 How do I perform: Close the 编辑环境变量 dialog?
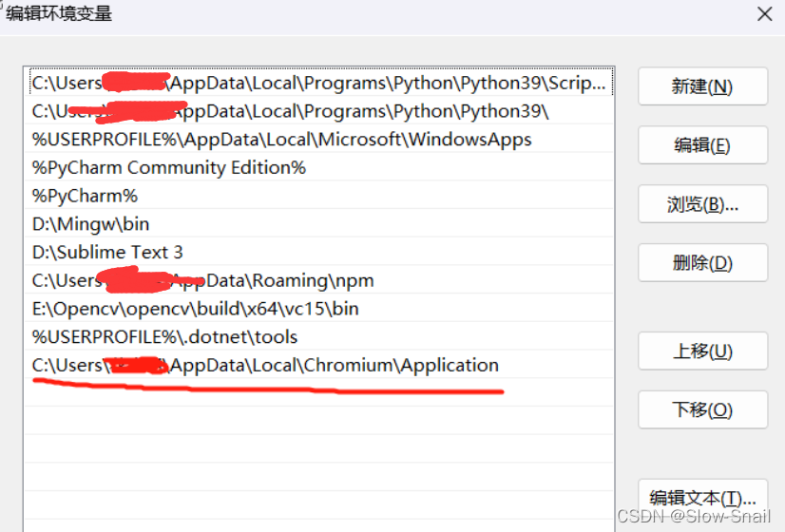[764, 14]
